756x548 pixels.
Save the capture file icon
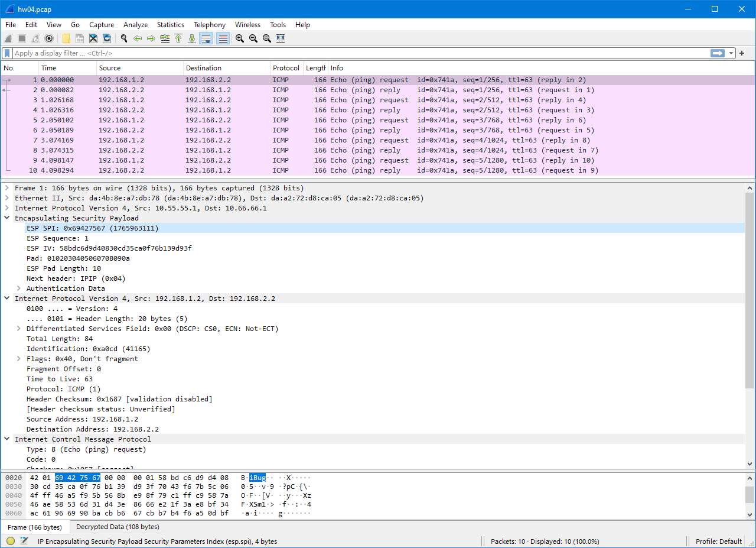click(x=80, y=38)
